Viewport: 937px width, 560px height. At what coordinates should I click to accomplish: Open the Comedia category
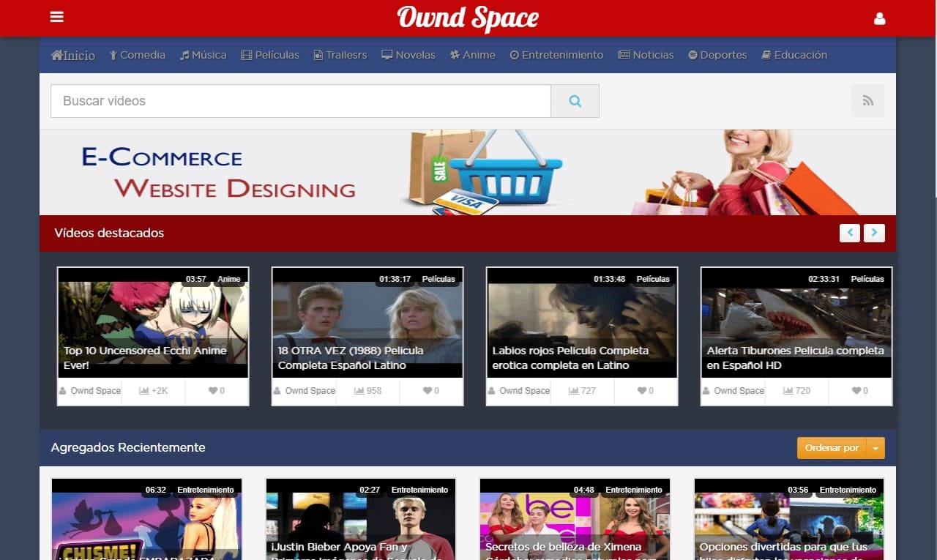(138, 55)
